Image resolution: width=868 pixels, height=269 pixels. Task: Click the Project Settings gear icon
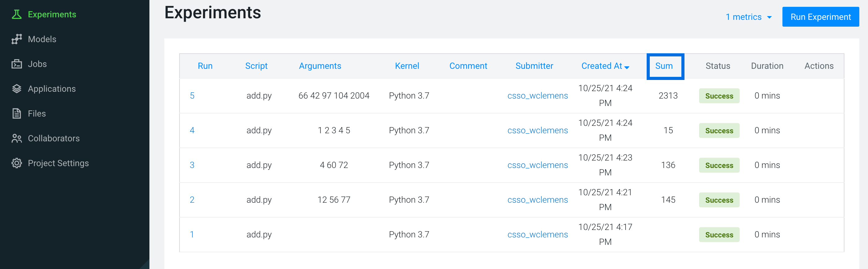pyautogui.click(x=16, y=163)
